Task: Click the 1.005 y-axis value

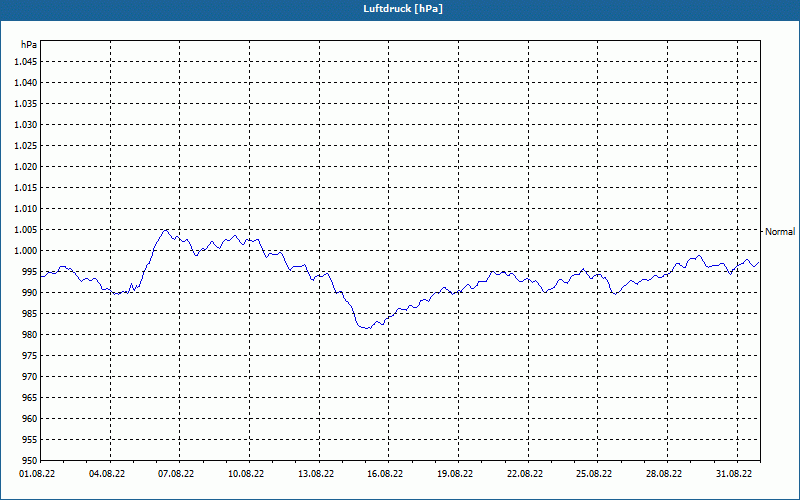Action: (26, 230)
